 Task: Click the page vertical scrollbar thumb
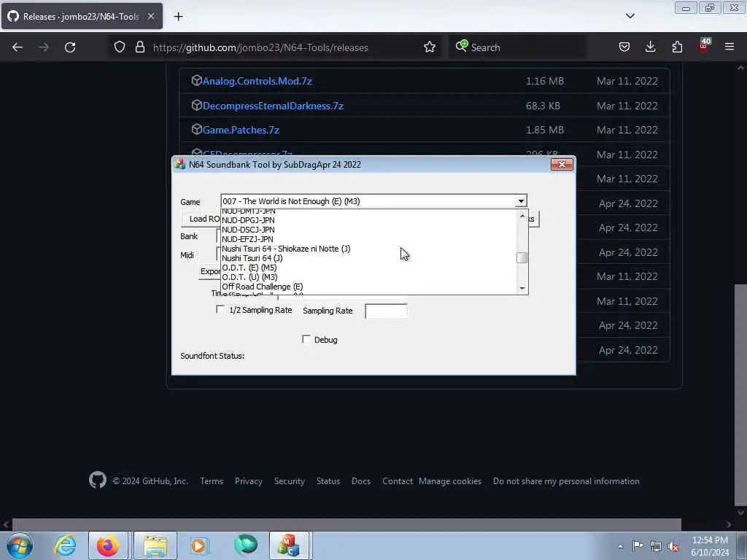pyautogui.click(x=740, y=395)
